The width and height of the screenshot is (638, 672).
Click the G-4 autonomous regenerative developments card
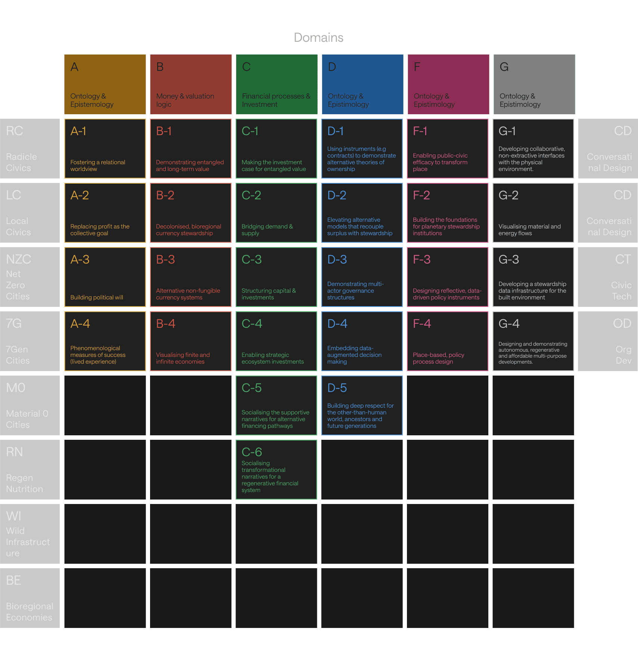click(x=533, y=341)
